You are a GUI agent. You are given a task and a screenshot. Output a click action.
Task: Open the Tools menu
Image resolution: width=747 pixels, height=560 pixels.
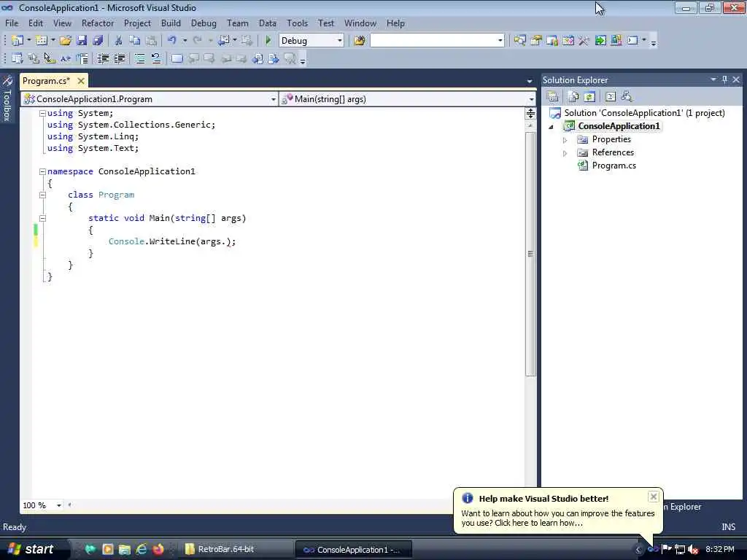(x=297, y=23)
